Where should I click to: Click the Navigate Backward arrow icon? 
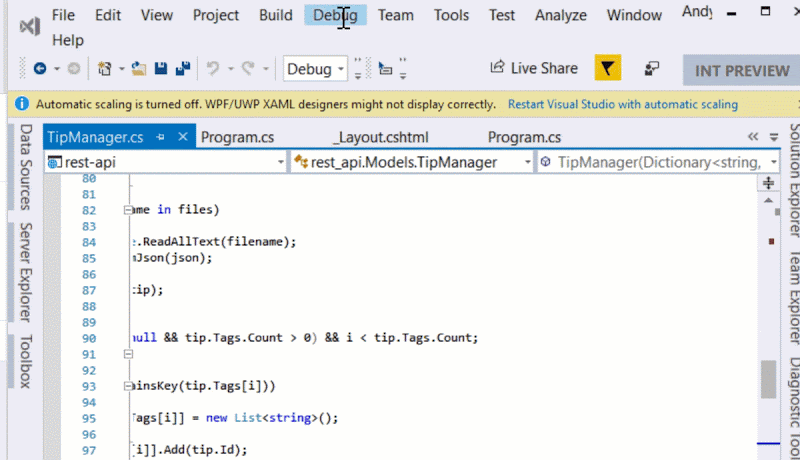pyautogui.click(x=40, y=68)
